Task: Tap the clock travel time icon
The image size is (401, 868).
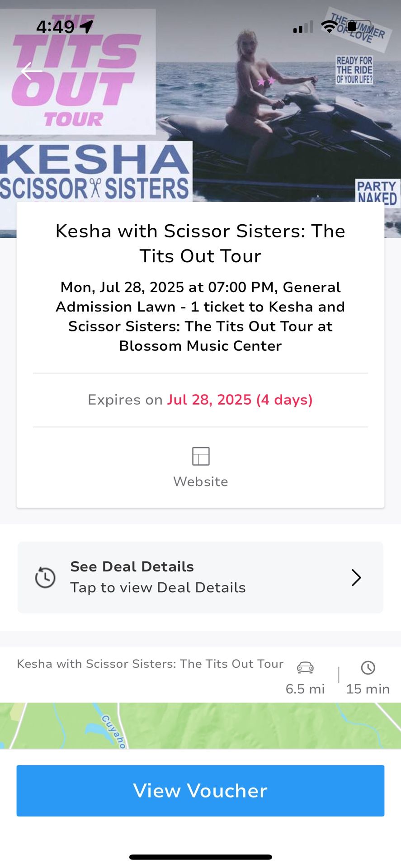Action: [x=368, y=667]
